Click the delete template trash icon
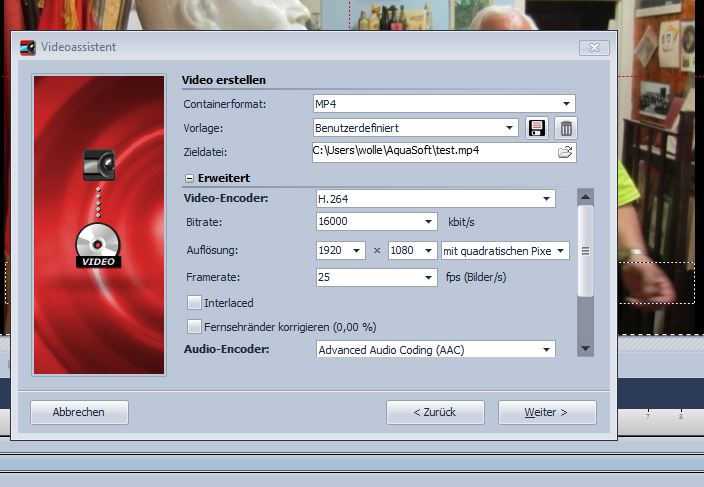 566,128
